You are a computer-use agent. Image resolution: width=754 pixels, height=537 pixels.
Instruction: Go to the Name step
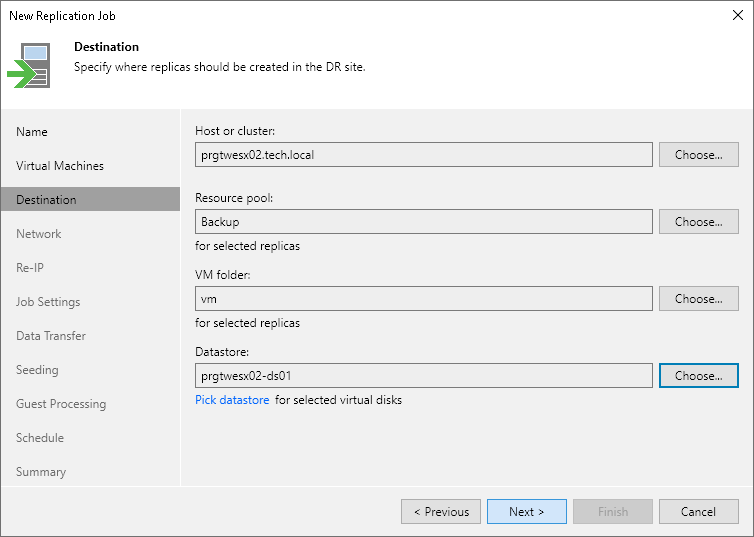pos(32,132)
